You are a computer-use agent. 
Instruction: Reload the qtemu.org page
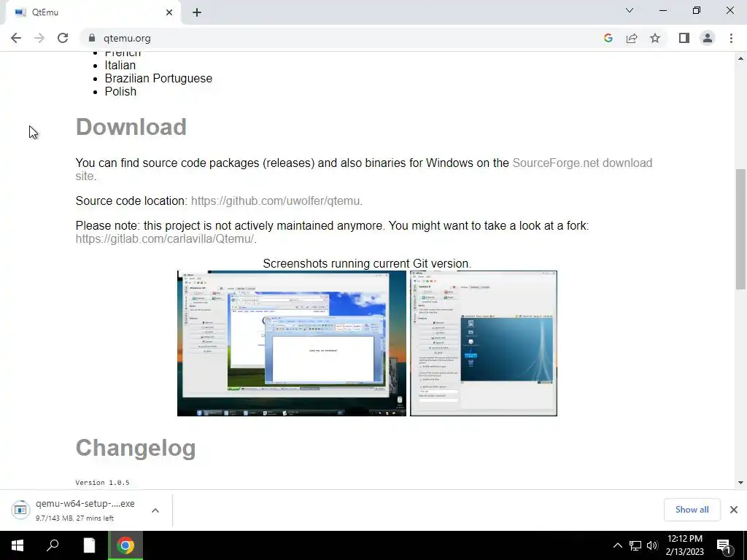pyautogui.click(x=63, y=38)
